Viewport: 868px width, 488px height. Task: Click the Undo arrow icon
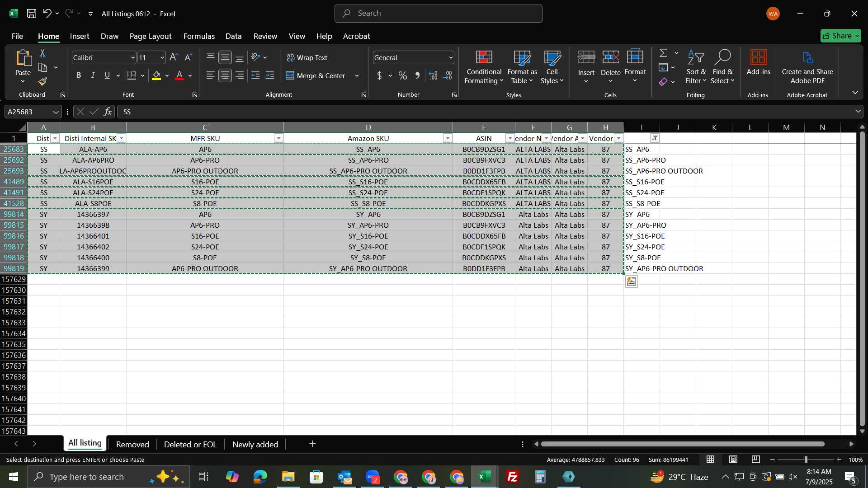tap(47, 14)
